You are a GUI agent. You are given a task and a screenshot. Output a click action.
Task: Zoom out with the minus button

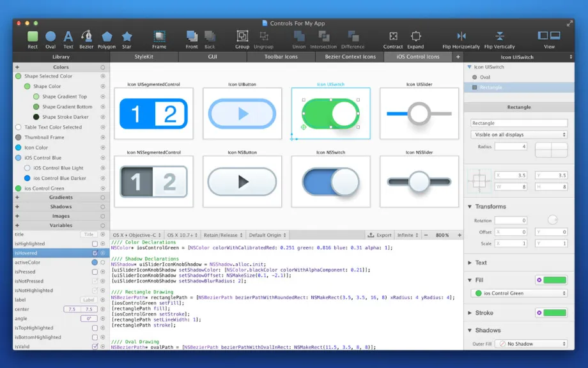(x=426, y=235)
